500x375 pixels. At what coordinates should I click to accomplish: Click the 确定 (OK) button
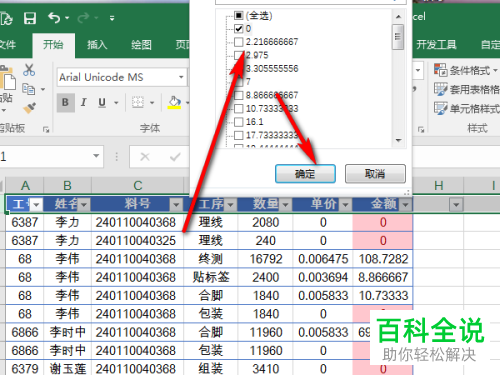(x=305, y=174)
